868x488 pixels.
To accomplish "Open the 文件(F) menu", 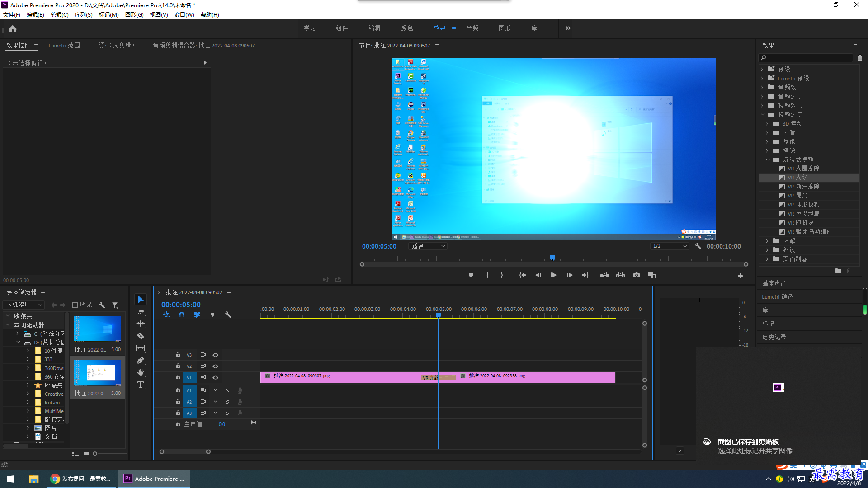I will coord(12,15).
